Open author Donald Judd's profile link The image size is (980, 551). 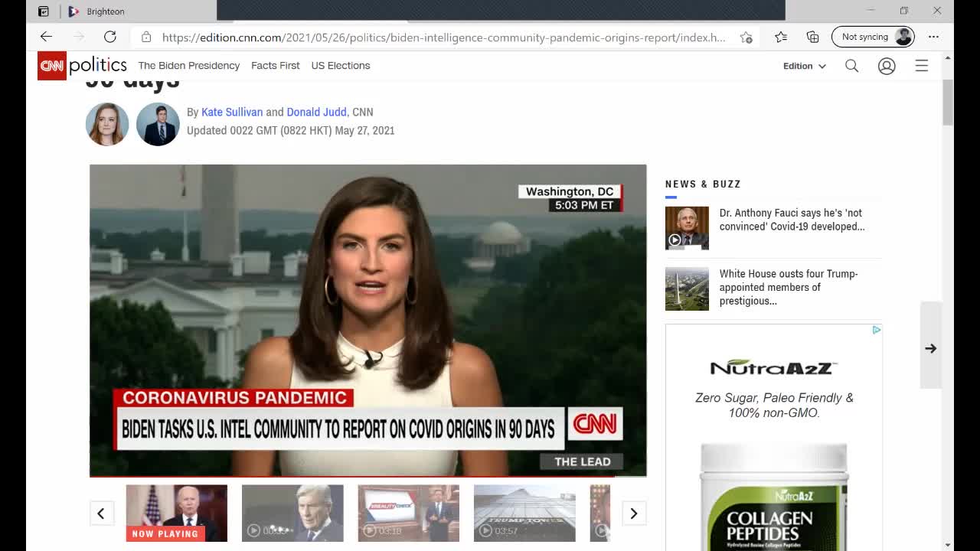pos(316,112)
